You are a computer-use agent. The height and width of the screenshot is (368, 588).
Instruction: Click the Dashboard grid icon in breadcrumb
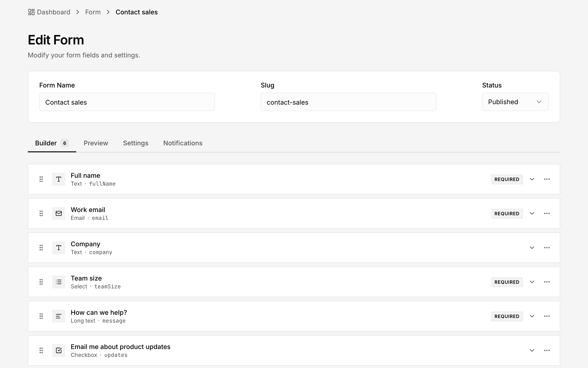pos(31,12)
